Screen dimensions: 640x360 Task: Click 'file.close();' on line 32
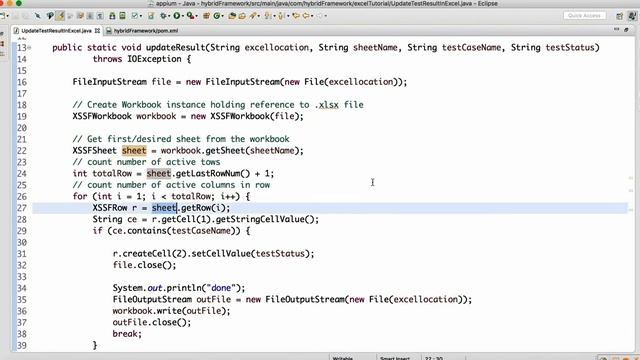[144, 265]
